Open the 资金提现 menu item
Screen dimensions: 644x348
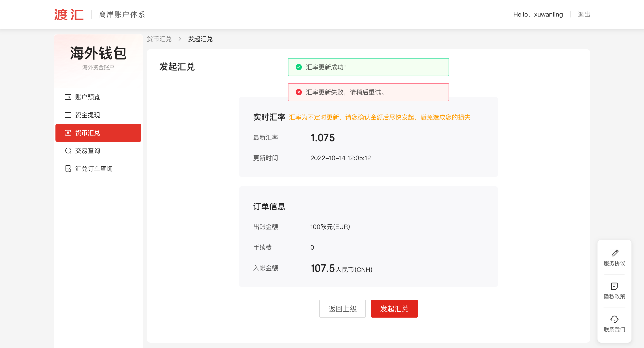coord(98,115)
